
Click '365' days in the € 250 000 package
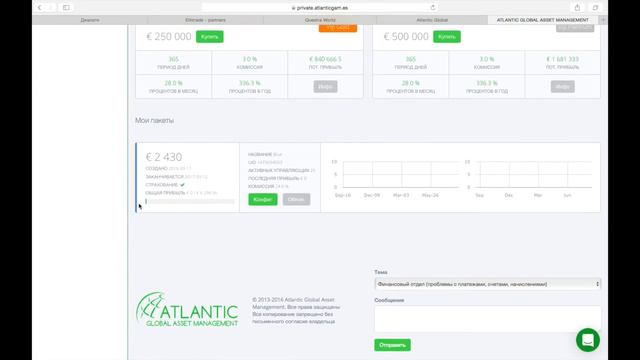point(173,59)
